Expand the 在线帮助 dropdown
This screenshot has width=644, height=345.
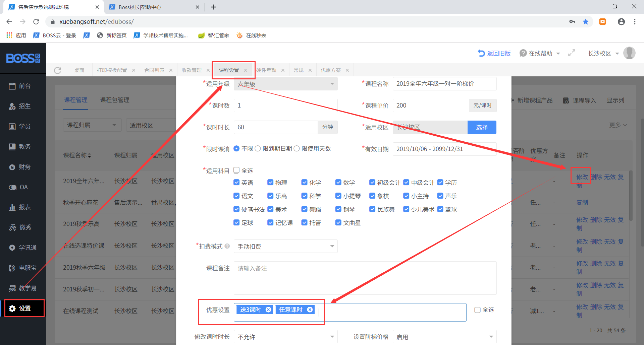coord(540,53)
